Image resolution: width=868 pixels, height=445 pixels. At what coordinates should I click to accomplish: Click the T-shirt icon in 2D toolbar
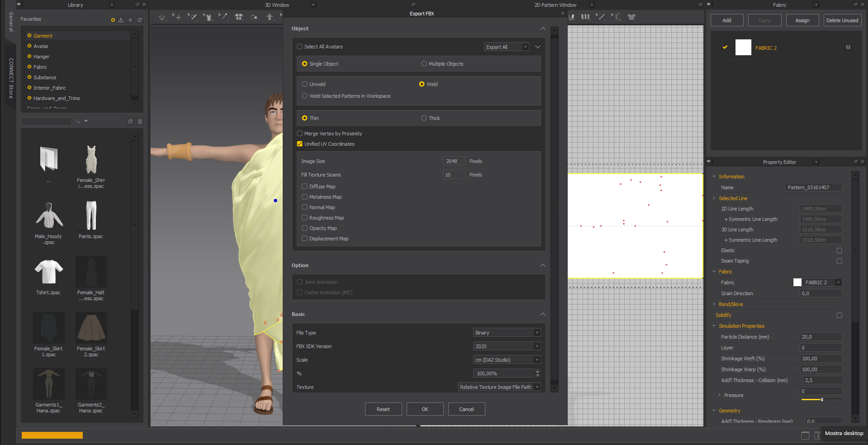pyautogui.click(x=631, y=17)
